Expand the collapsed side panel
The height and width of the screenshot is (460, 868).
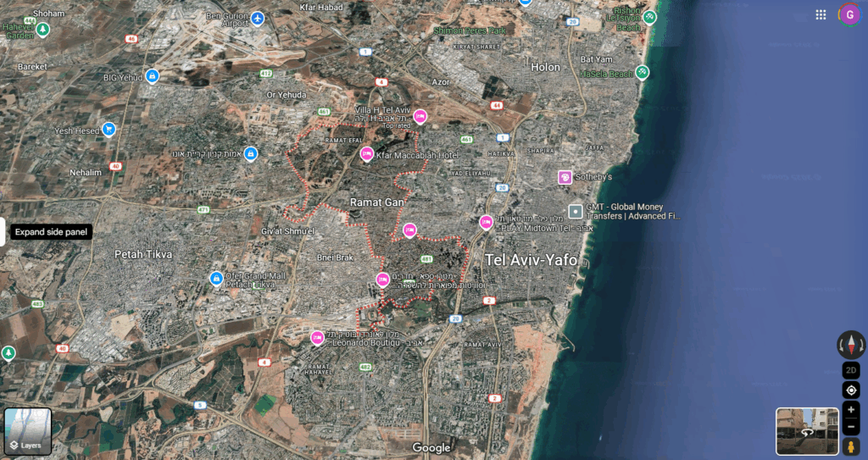(x=3, y=231)
